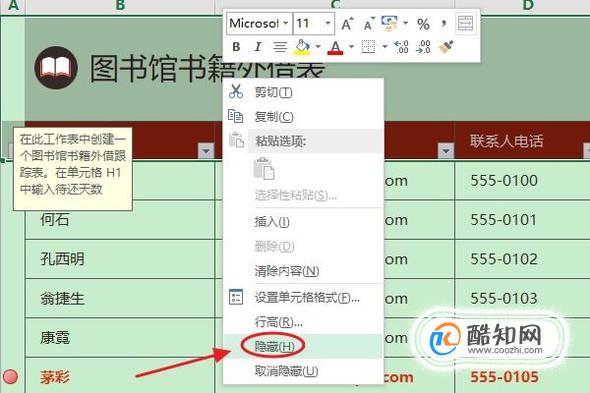590x393 pixels.
Task: Apply red font color button
Action: click(335, 47)
